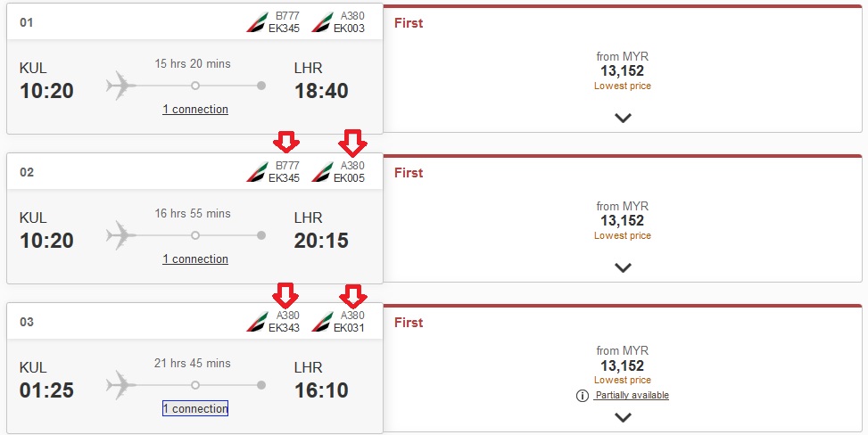Open the 1 connection link for flight 03
This screenshot has height=435, width=868.
tap(195, 409)
